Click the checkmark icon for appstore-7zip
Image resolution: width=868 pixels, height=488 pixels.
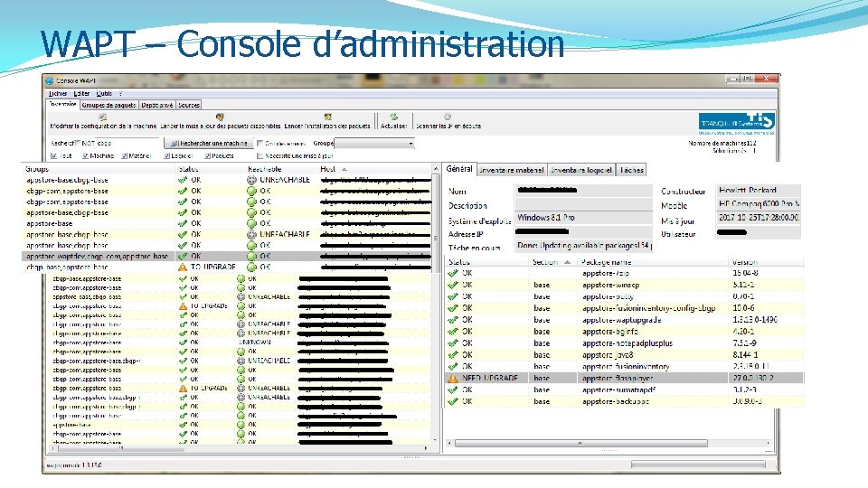coord(453,273)
